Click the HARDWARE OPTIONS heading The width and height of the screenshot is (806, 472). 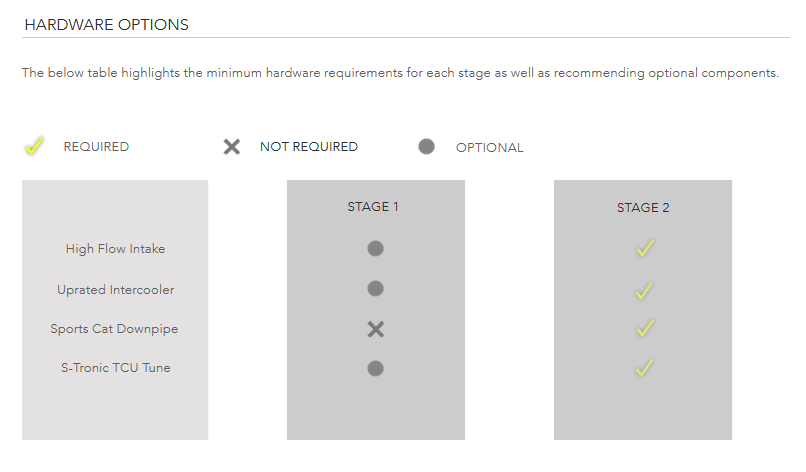click(106, 25)
